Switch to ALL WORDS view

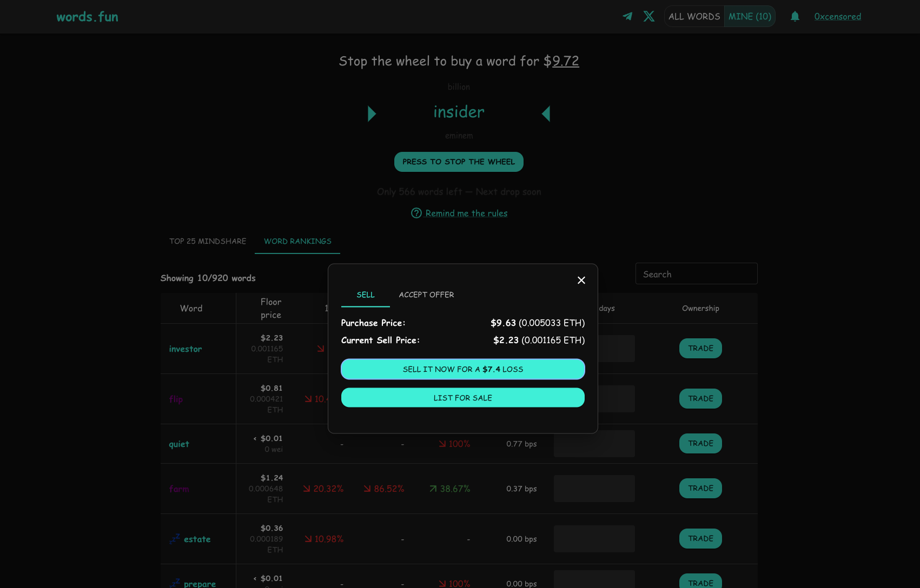(694, 16)
